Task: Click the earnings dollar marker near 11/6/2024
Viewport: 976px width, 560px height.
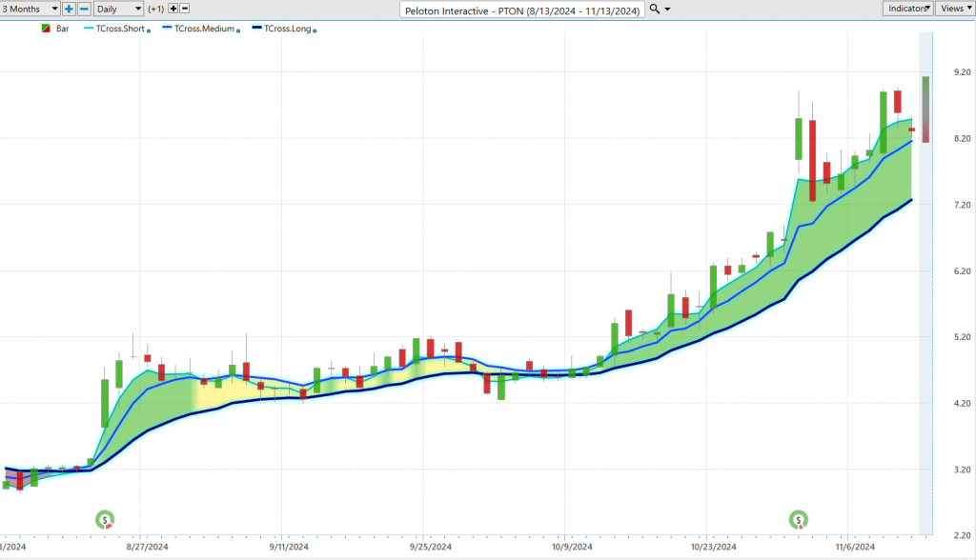Action: pos(799,519)
